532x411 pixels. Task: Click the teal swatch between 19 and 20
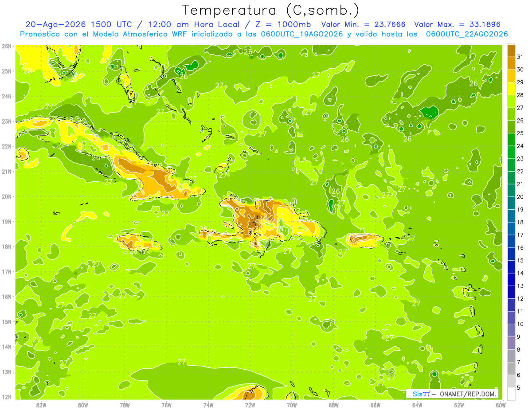click(511, 204)
